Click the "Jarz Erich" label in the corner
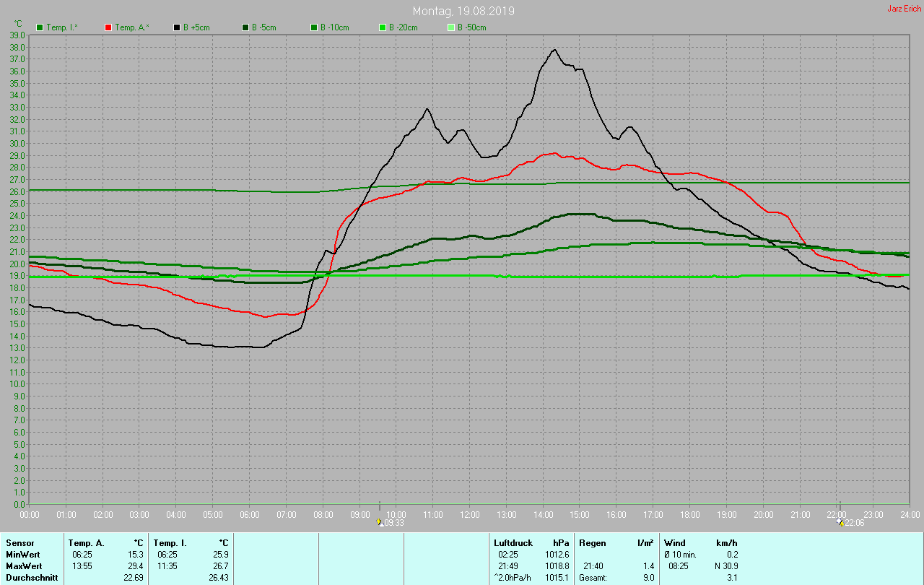Screen dimensions: 924x585 [x=904, y=9]
